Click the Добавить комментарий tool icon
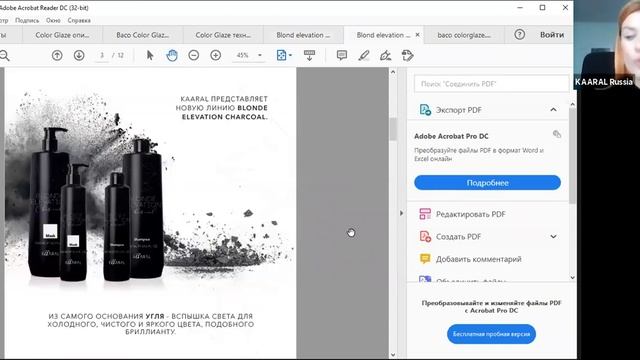Screen dimensions: 640x360 [x=425, y=259]
